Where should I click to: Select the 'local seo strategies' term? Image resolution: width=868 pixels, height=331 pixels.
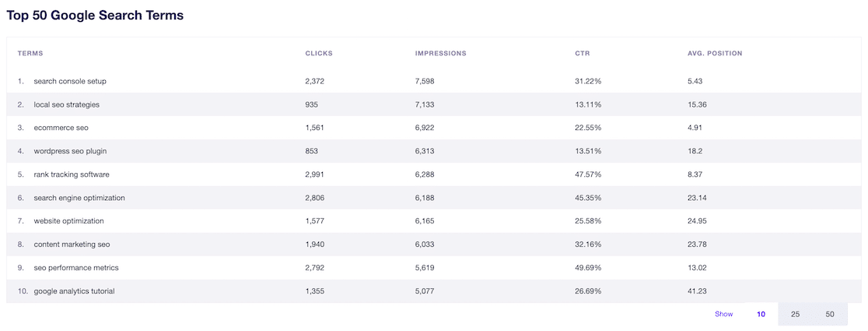click(66, 104)
